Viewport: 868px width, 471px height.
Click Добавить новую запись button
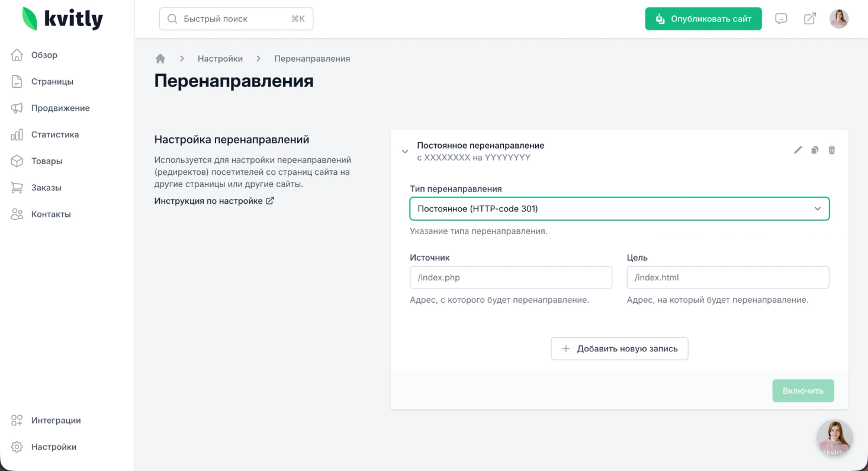point(619,349)
